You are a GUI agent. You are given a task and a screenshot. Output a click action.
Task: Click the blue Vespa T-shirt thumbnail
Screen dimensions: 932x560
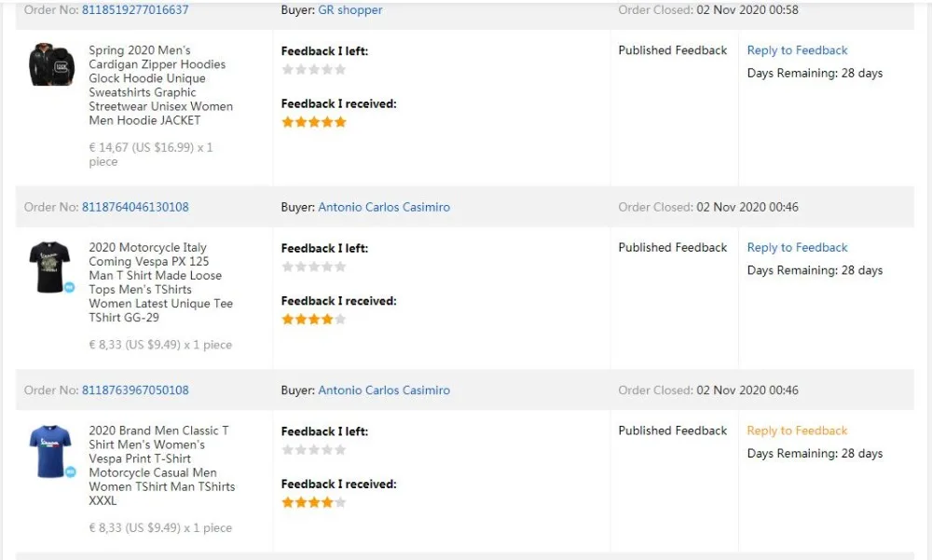click(x=48, y=450)
